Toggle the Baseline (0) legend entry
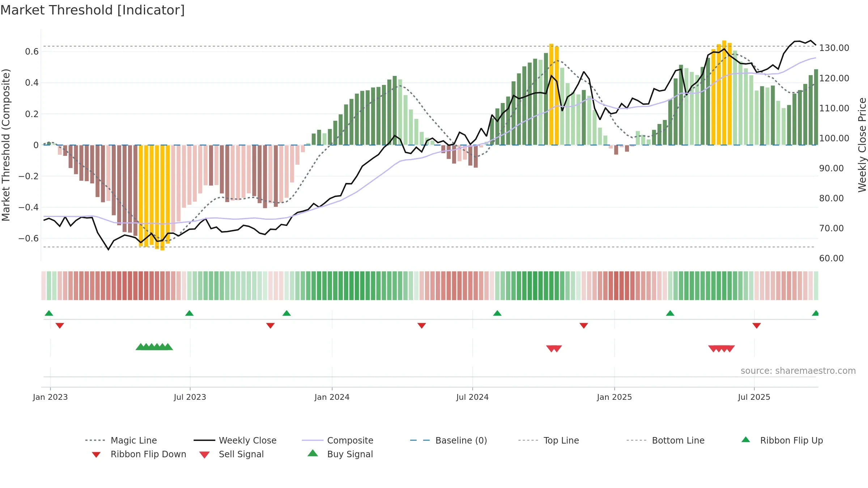This screenshot has width=868, height=488. click(448, 440)
